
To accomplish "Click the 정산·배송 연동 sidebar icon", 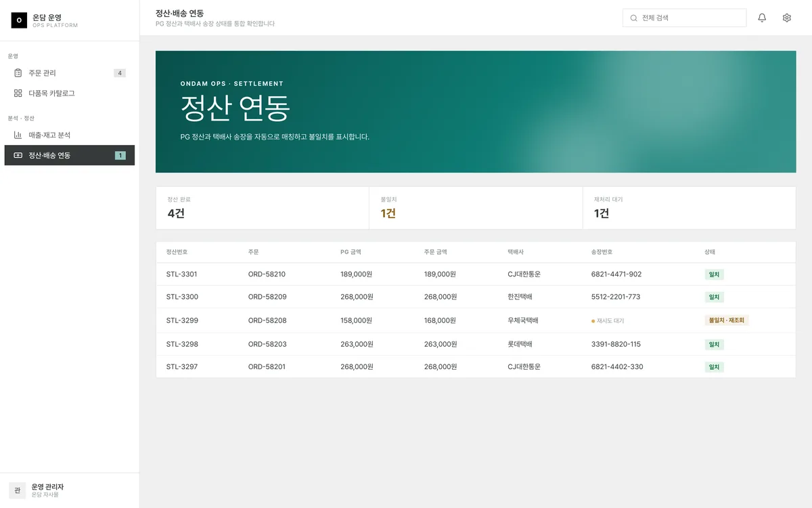I will pos(18,155).
